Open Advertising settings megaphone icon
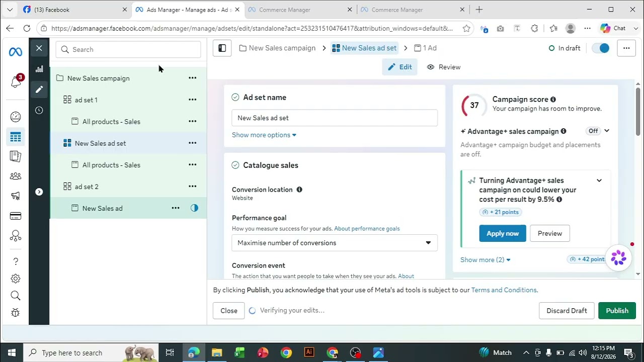The width and height of the screenshot is (644, 362). (16, 196)
